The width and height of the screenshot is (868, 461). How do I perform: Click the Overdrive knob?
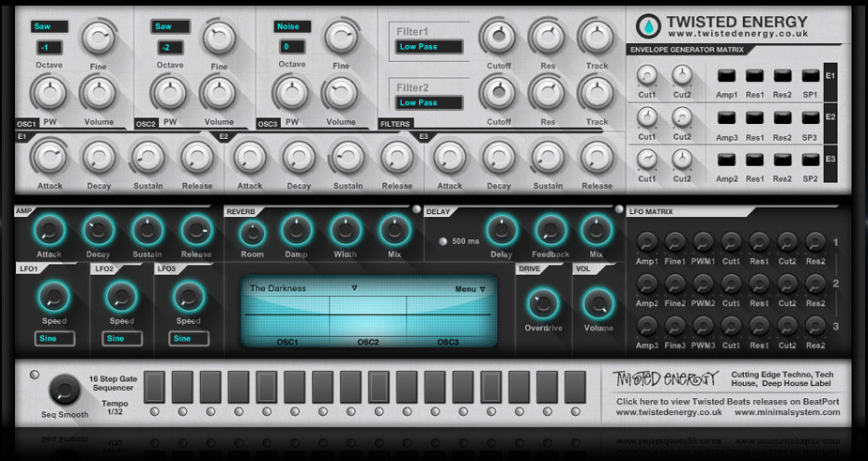[x=543, y=303]
